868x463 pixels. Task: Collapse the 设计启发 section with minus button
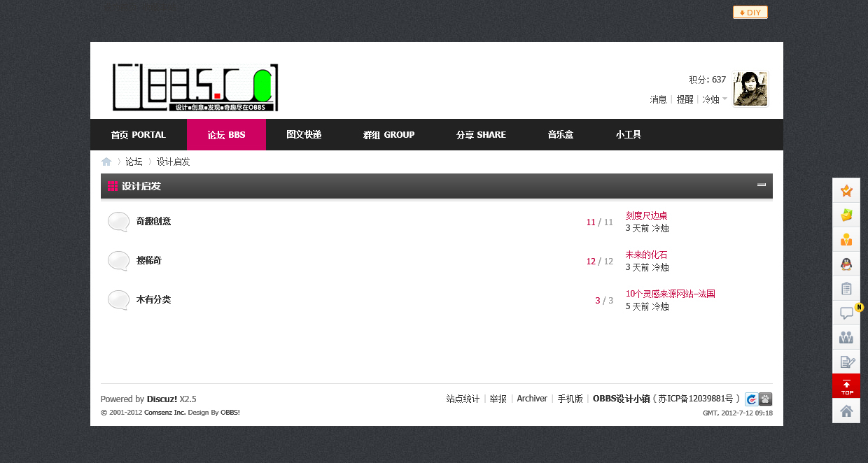[762, 185]
